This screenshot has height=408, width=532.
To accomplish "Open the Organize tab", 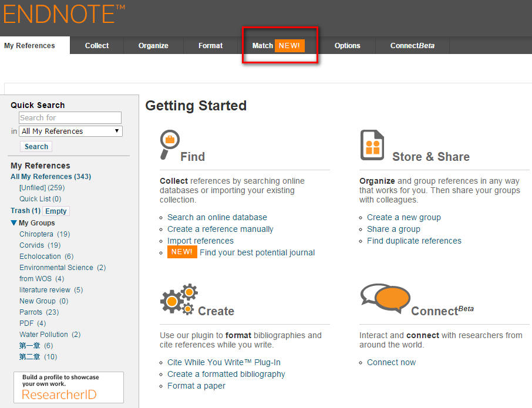I will tap(153, 45).
